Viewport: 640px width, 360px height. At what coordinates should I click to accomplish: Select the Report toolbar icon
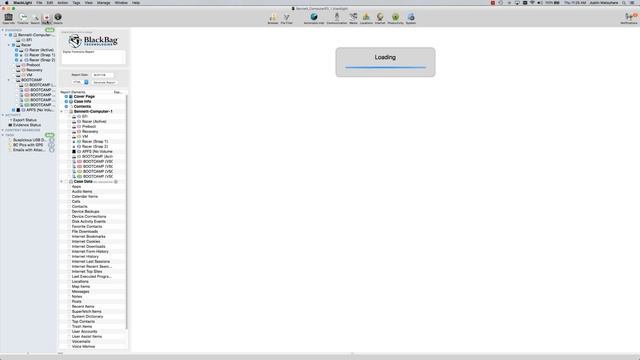46,18
